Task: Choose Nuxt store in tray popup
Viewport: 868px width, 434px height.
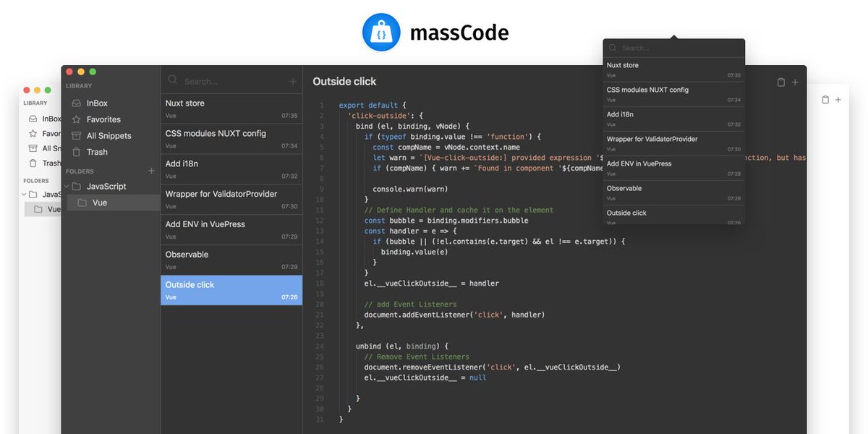Action: pos(673,69)
